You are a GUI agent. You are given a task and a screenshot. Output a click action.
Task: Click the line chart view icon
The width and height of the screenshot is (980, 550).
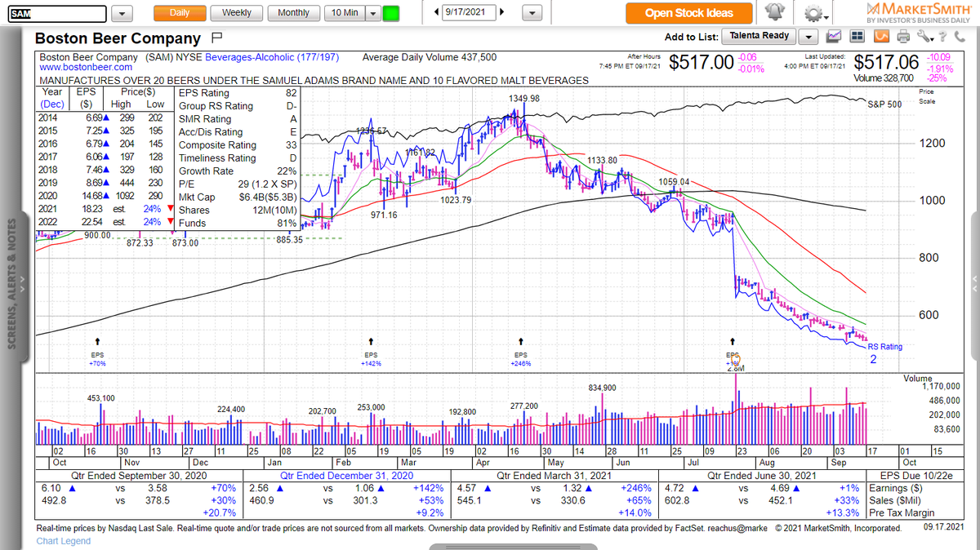834,36
